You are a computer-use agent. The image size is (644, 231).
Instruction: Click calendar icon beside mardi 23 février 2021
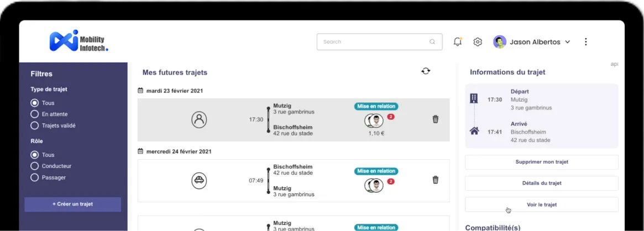[x=140, y=91]
